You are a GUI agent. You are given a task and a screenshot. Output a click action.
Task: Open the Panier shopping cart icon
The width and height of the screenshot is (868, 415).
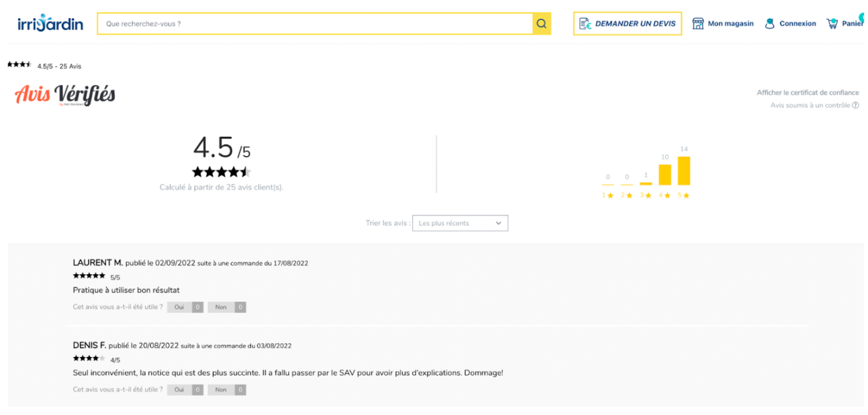(x=832, y=22)
